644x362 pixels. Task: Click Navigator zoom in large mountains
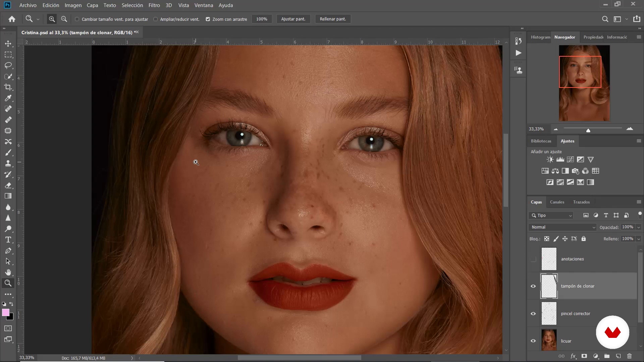pyautogui.click(x=630, y=129)
